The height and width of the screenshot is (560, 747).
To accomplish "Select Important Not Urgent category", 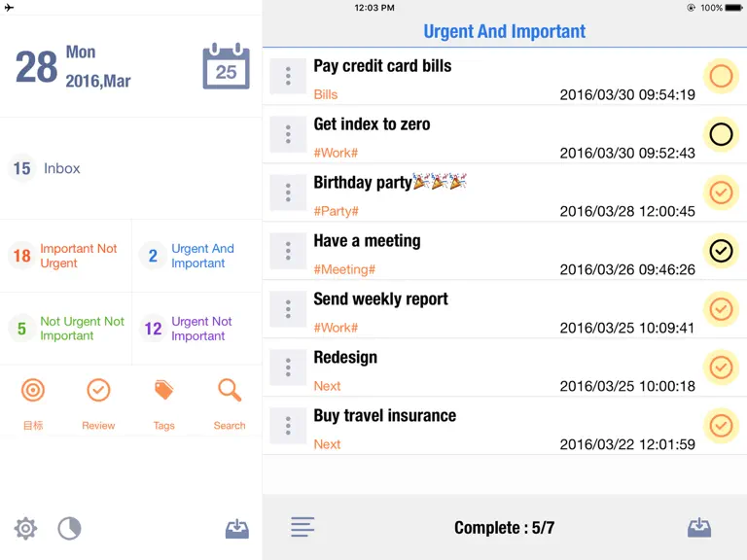I will click(x=66, y=256).
